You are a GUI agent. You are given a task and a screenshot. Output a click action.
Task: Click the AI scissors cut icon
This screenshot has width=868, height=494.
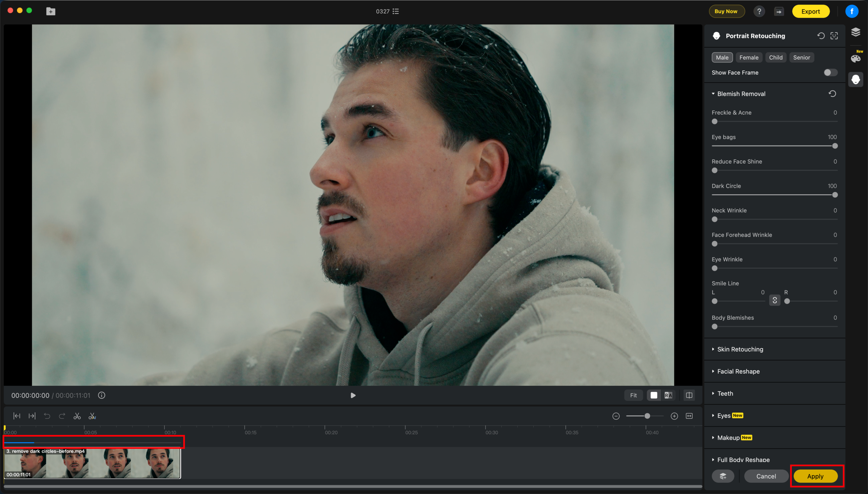pos(92,416)
